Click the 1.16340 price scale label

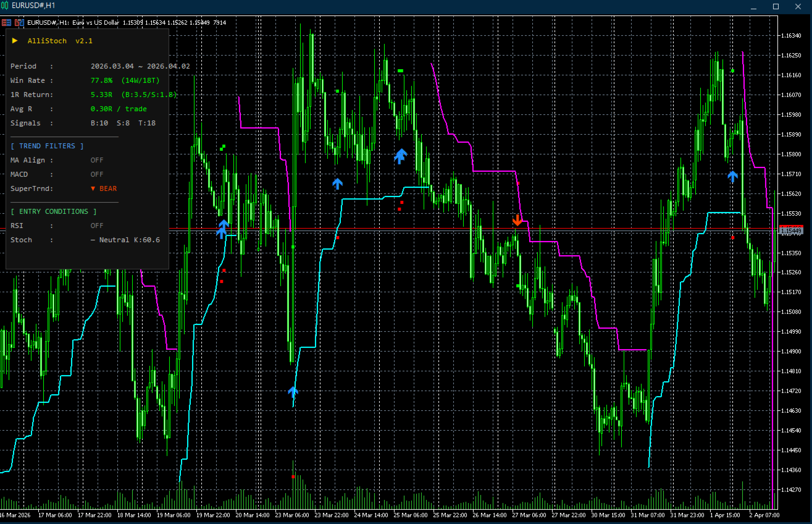[x=791, y=35]
